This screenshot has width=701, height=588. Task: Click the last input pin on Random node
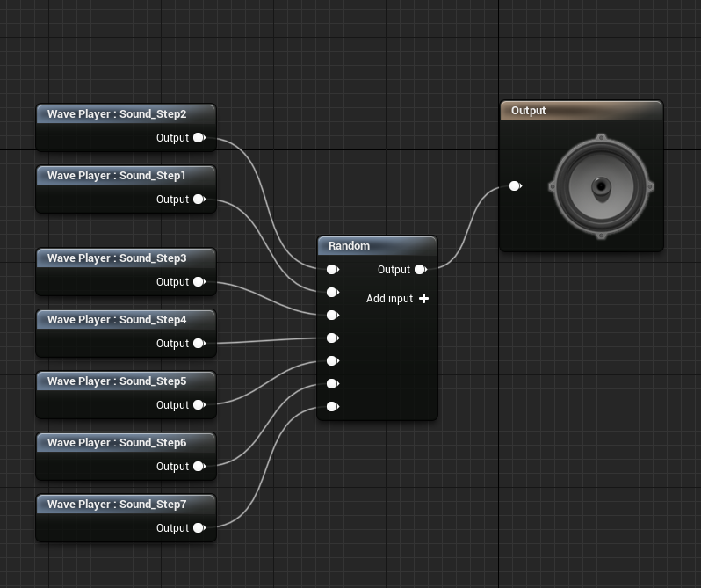332,407
